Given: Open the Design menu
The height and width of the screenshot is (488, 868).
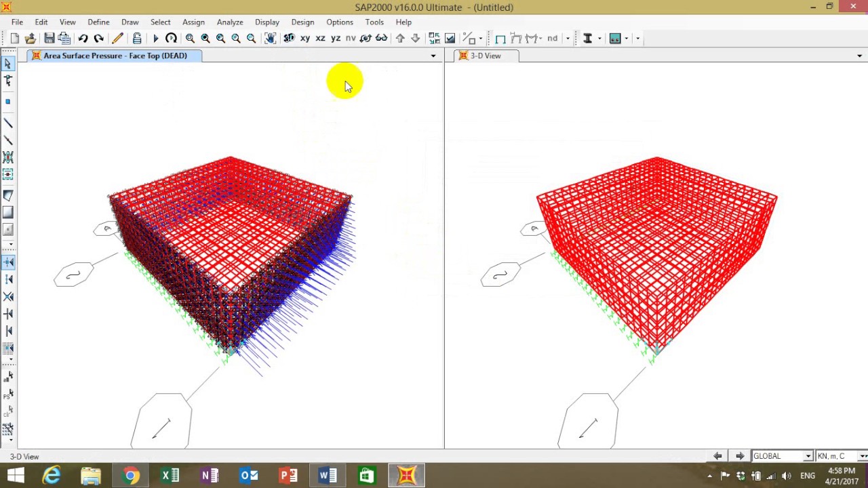Looking at the screenshot, I should [302, 22].
